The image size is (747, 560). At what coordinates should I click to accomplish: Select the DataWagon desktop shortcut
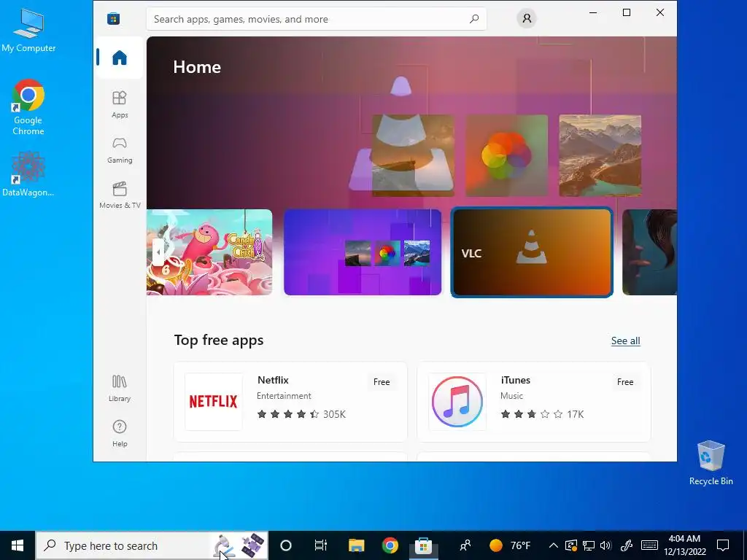tap(28, 174)
